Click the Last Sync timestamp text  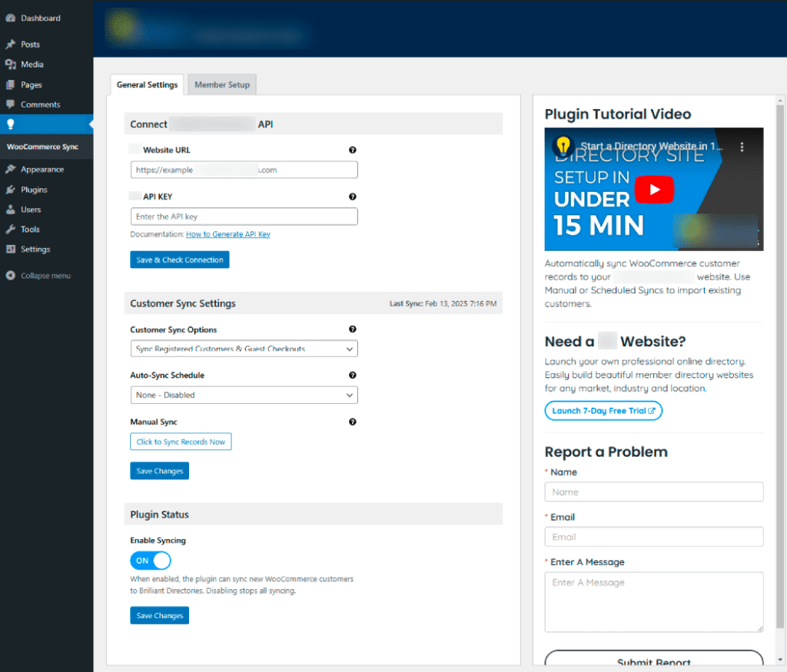pos(443,303)
